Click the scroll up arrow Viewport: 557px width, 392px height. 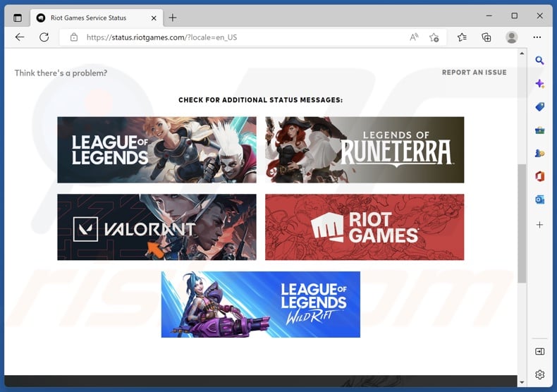click(522, 54)
